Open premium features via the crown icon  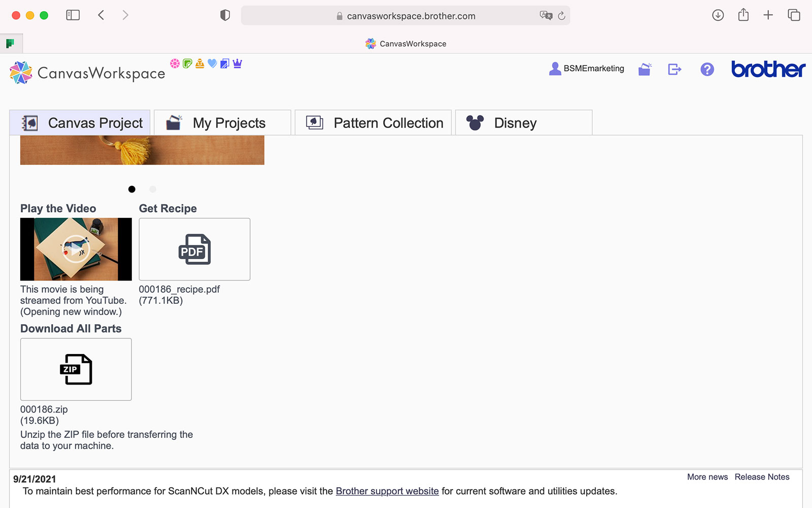click(236, 63)
